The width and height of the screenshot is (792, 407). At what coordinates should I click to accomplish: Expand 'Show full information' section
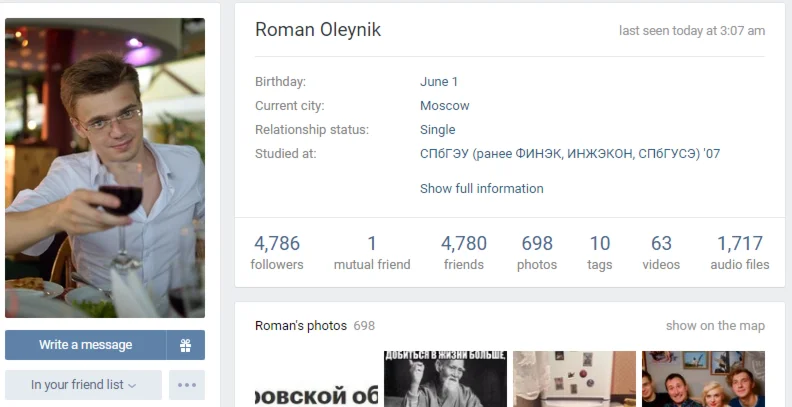click(481, 189)
